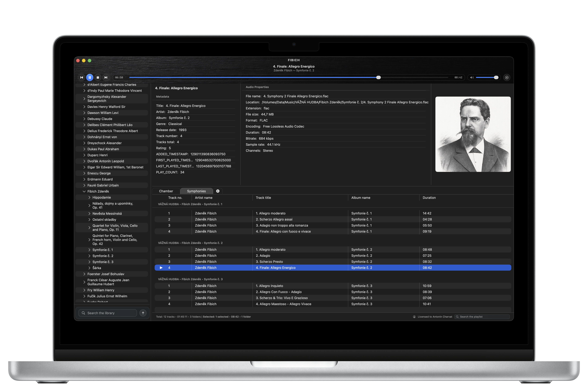Click the playlist search magnifier icon
Image resolution: width=588 pixels, height=387 pixels.
pyautogui.click(x=457, y=317)
